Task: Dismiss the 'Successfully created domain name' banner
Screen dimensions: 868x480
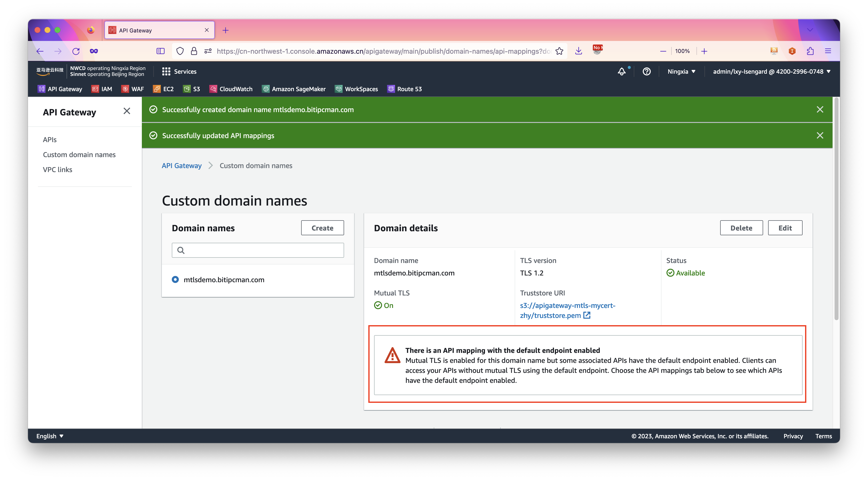Action: [x=820, y=110]
